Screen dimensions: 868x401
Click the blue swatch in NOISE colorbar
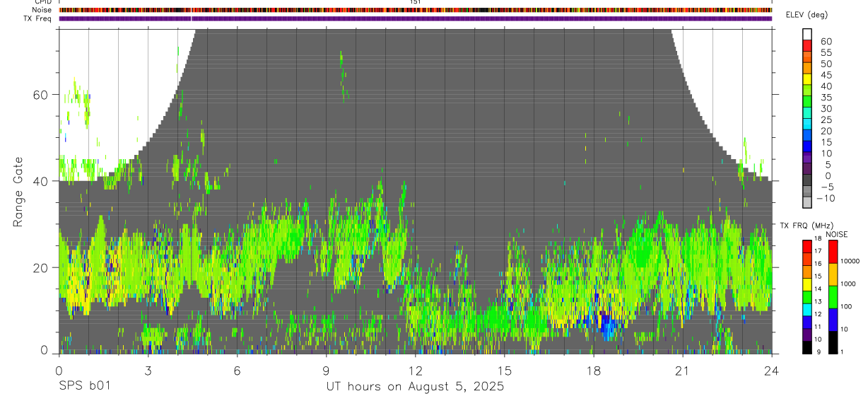[833, 320]
